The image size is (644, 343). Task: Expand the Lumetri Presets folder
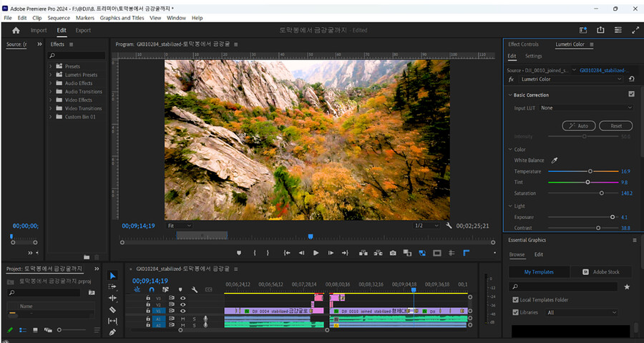click(x=51, y=74)
